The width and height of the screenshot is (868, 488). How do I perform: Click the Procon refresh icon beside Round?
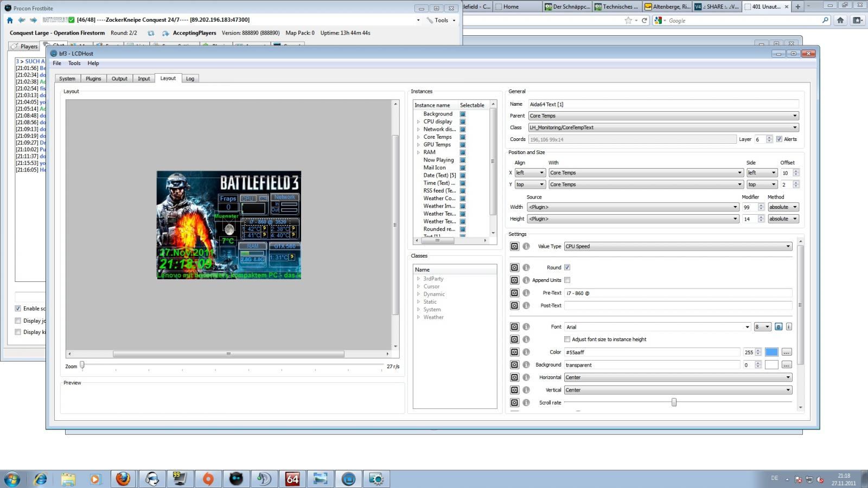coord(151,33)
